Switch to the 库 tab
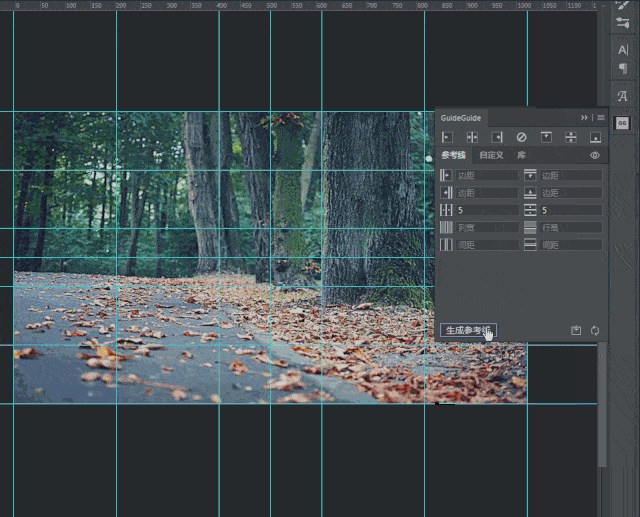The height and width of the screenshot is (517, 640). (x=521, y=156)
